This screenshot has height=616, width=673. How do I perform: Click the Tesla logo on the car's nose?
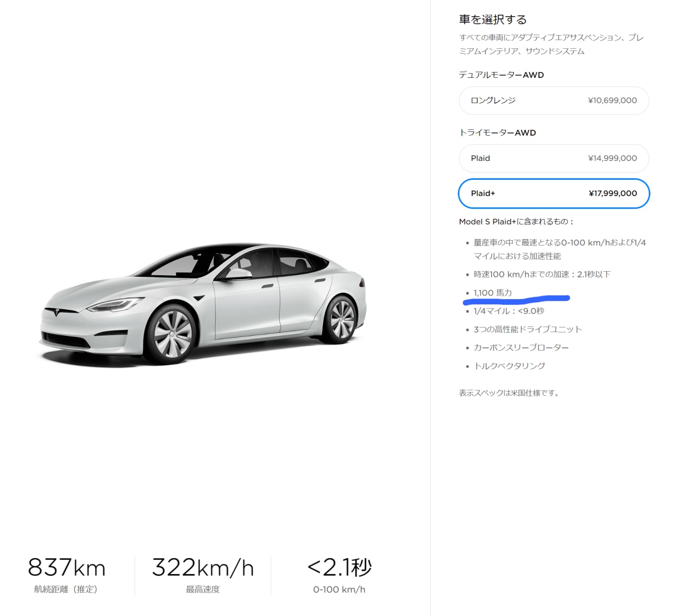point(57,312)
